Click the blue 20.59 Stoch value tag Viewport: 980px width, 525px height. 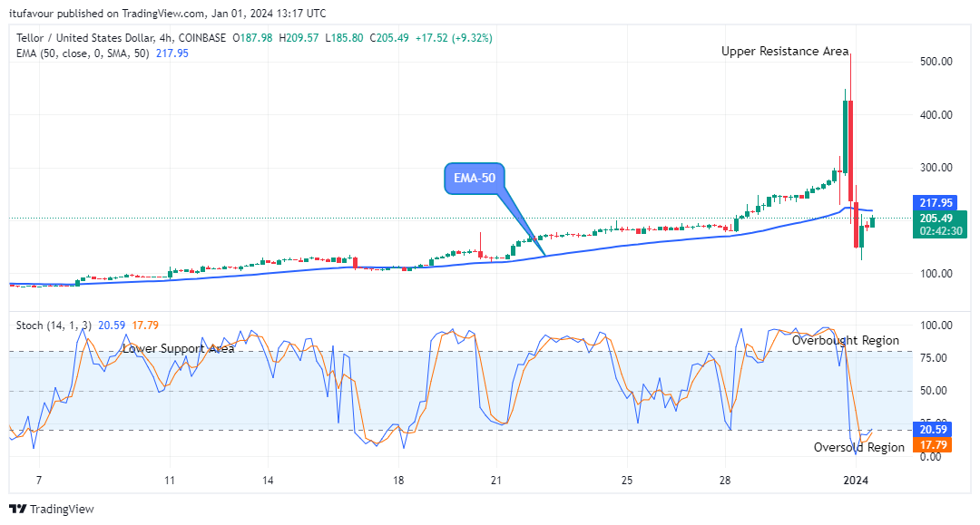pos(933,430)
